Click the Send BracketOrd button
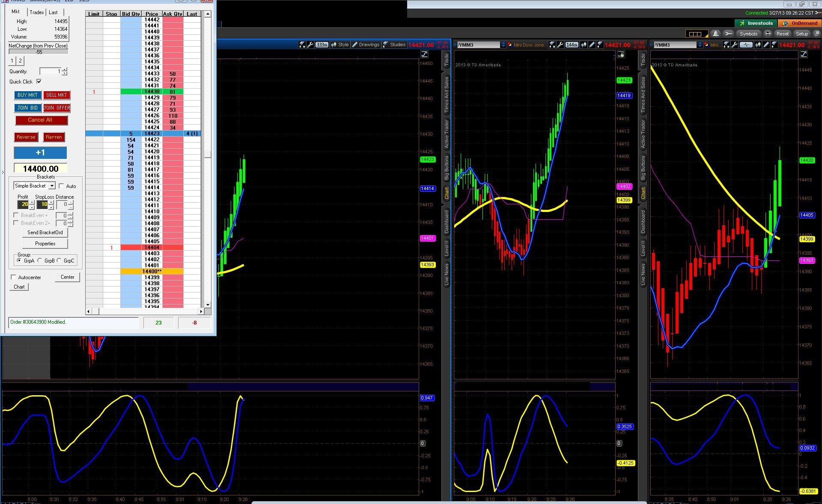 click(x=45, y=233)
